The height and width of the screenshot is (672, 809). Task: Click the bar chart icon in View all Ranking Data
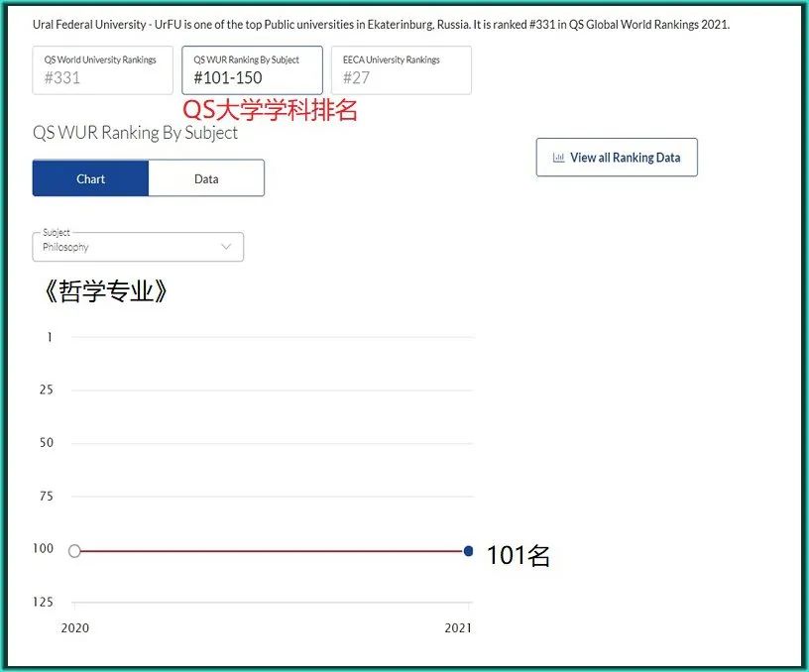[559, 157]
